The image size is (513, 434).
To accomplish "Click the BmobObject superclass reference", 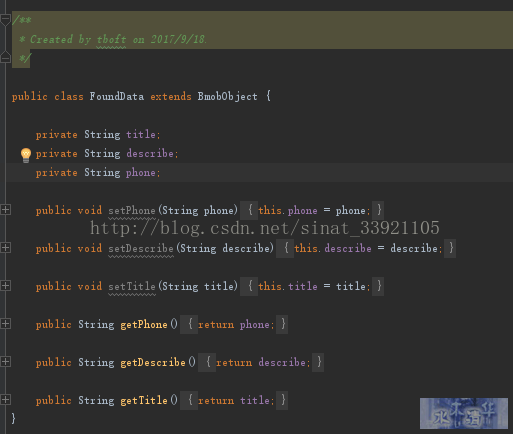I will (x=227, y=96).
